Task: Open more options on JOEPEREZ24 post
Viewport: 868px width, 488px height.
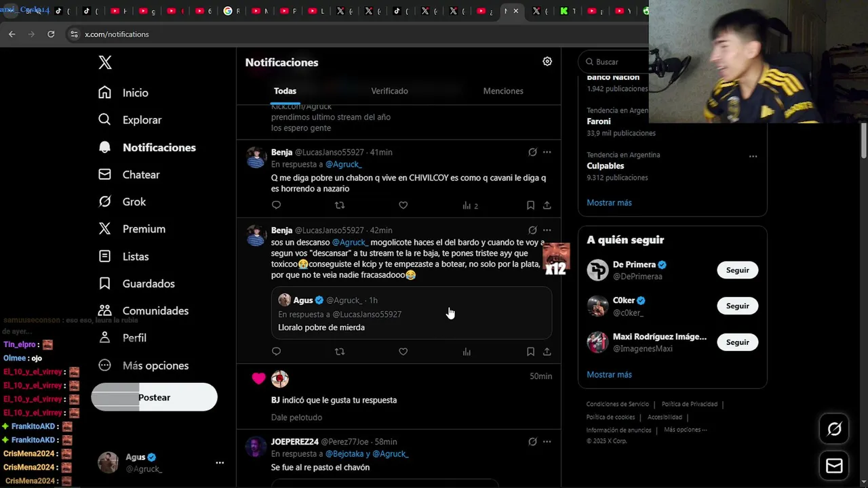Action: coord(547,442)
